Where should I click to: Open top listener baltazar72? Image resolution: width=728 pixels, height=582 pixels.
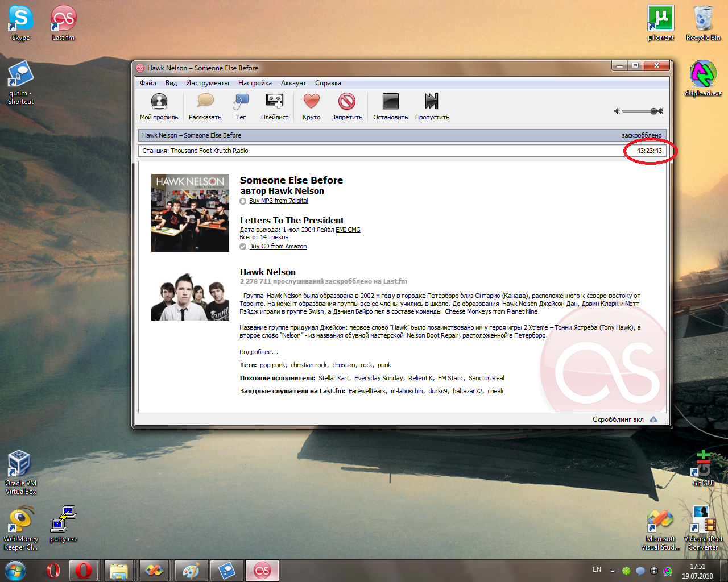pyautogui.click(x=468, y=391)
